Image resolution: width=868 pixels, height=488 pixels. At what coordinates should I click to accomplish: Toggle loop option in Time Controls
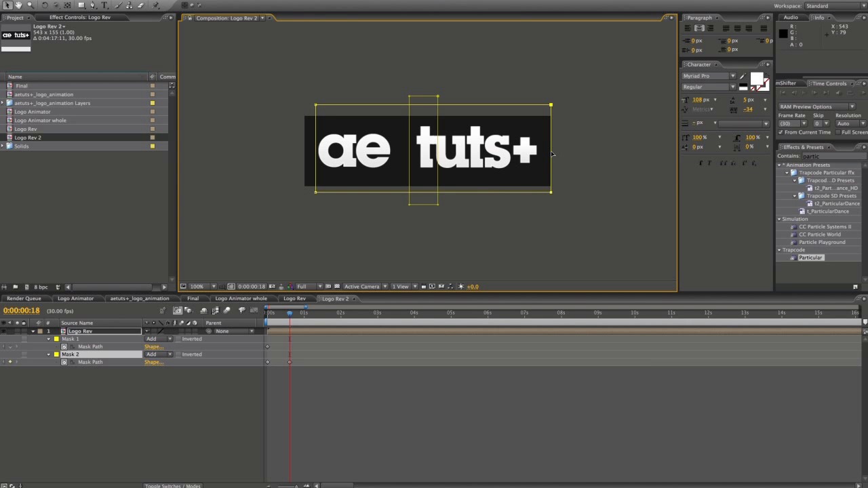850,93
